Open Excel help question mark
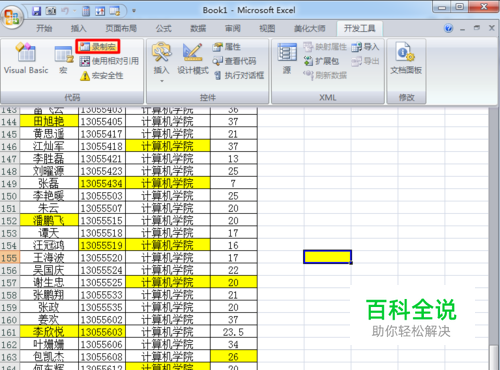Screen dimensions: 500x370 [x=449, y=28]
